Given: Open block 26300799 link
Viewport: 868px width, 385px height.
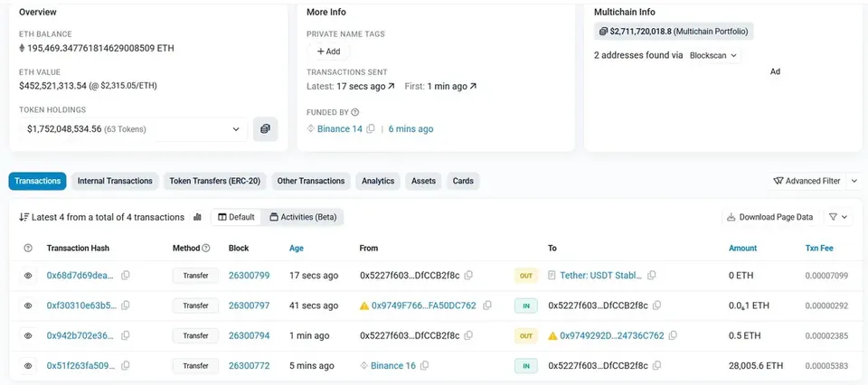Looking at the screenshot, I should (250, 276).
